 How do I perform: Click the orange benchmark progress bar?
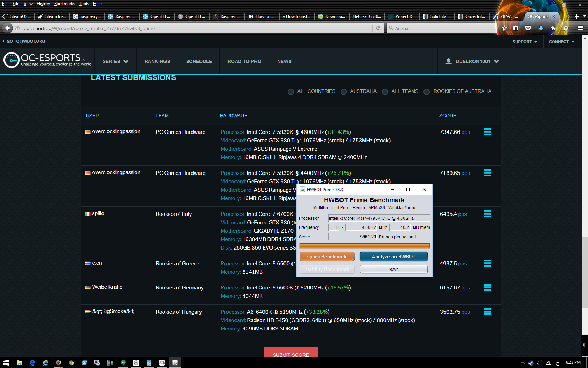(x=364, y=246)
